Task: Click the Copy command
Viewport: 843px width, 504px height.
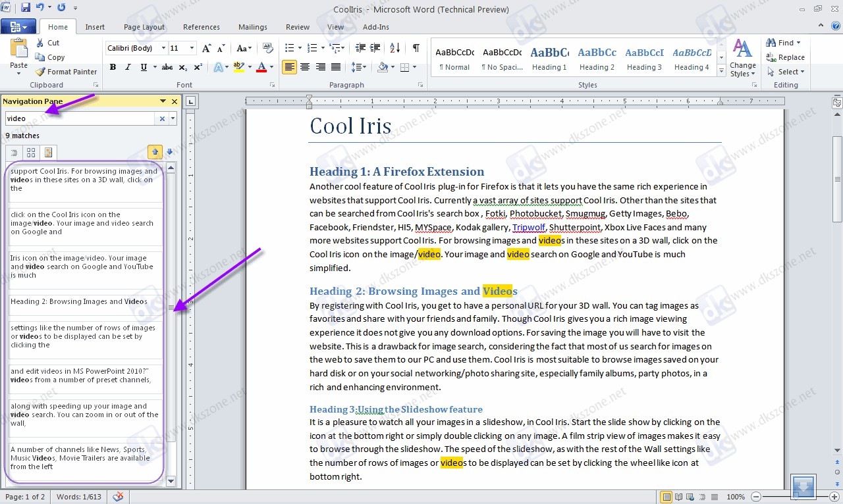Action: click(49, 57)
